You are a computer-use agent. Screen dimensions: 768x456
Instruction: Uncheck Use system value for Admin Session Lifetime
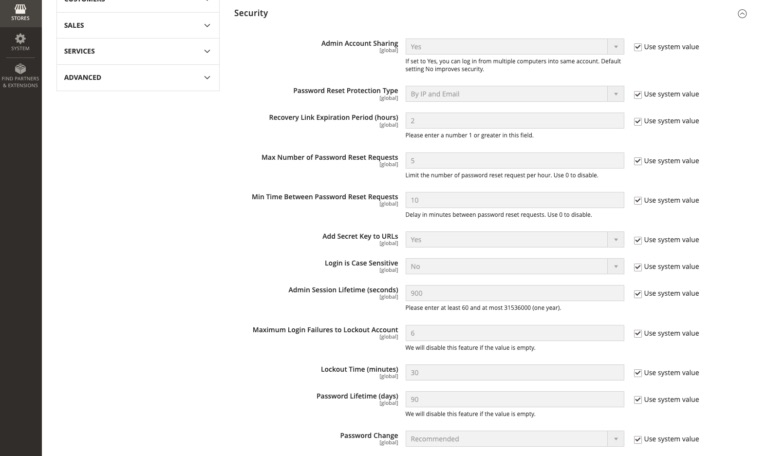click(638, 293)
